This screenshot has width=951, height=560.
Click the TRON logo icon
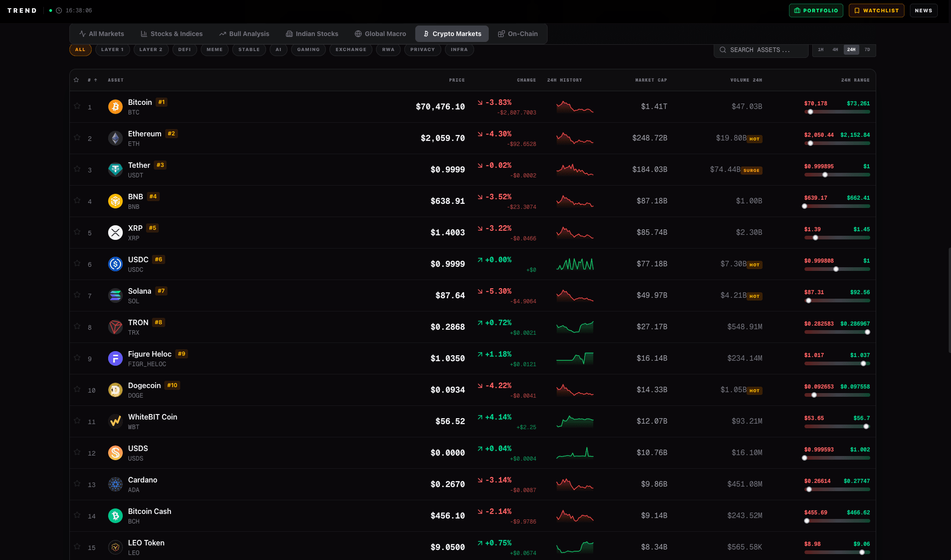pyautogui.click(x=115, y=327)
